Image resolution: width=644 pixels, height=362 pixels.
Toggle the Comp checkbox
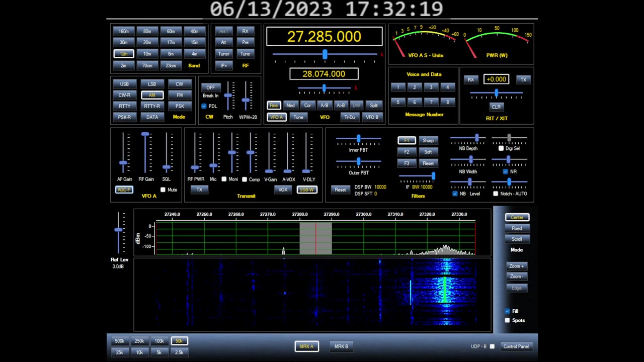coord(245,179)
